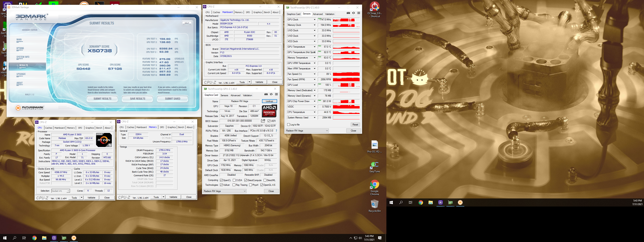Click Chrome icon on left taskbar
This screenshot has height=242, width=644.
pos(34,238)
